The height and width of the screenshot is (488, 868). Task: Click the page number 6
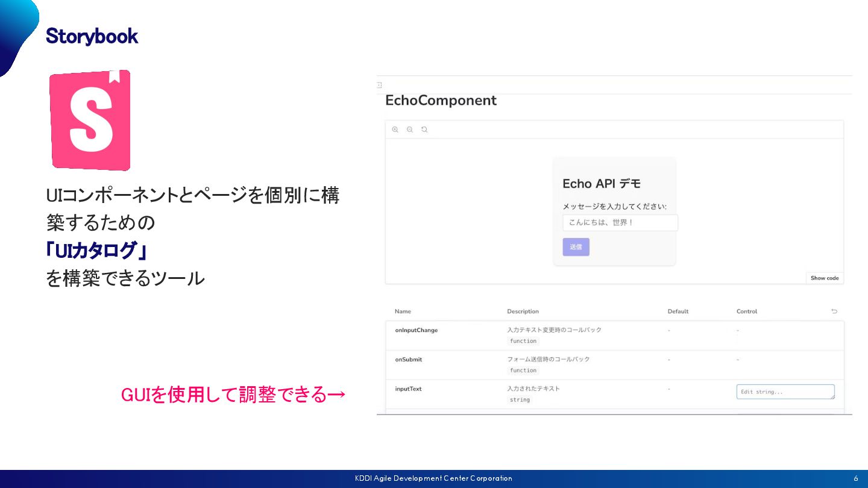(x=856, y=478)
